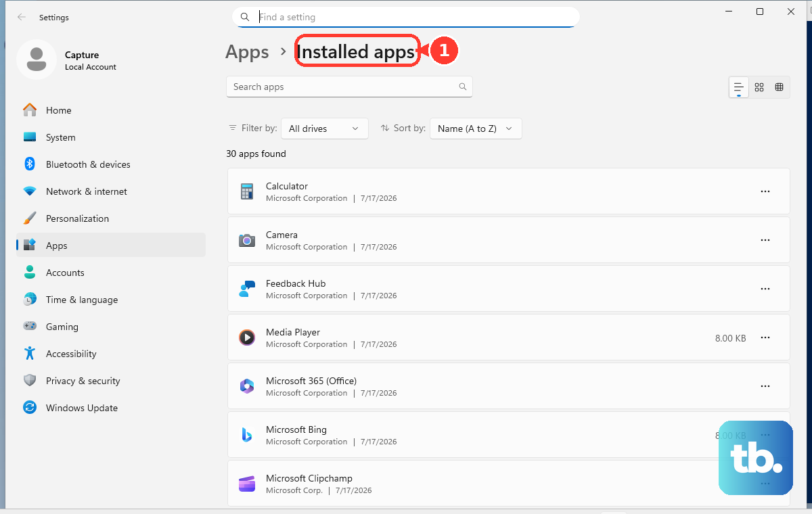Click the Time & language globe icon
Image resolution: width=812 pixels, height=514 pixels.
(30, 299)
